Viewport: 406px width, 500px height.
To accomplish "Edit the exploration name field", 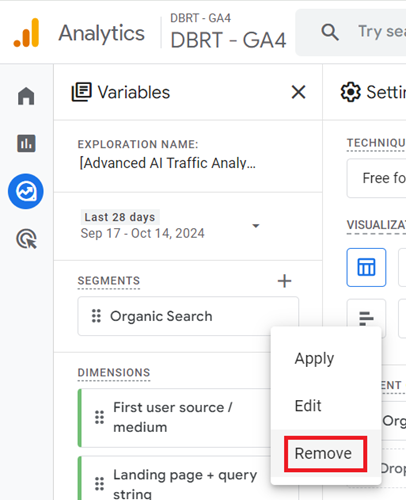I will [x=168, y=163].
